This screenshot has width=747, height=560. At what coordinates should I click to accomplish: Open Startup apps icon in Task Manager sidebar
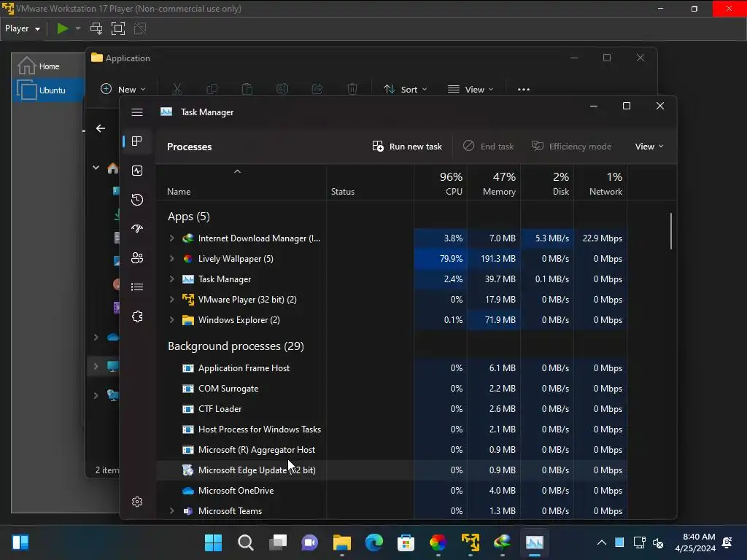click(137, 228)
